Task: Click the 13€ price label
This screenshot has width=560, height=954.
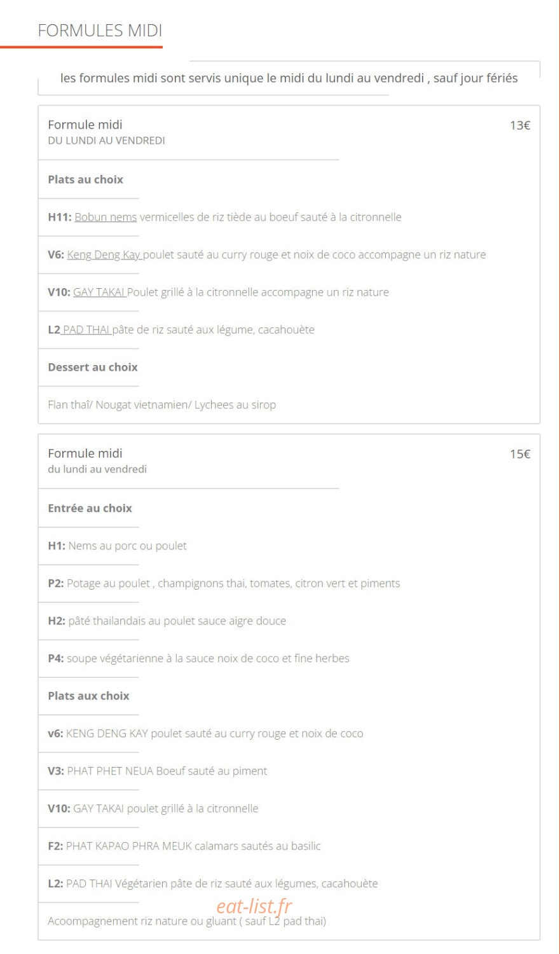Action: click(520, 125)
